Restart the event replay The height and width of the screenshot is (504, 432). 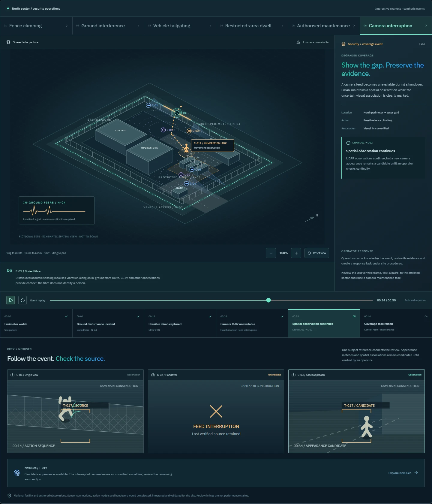click(x=22, y=300)
